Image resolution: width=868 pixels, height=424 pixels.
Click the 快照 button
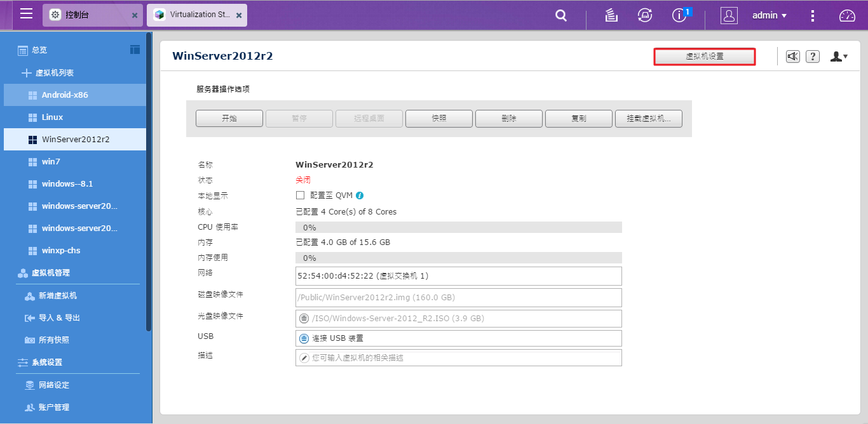439,119
